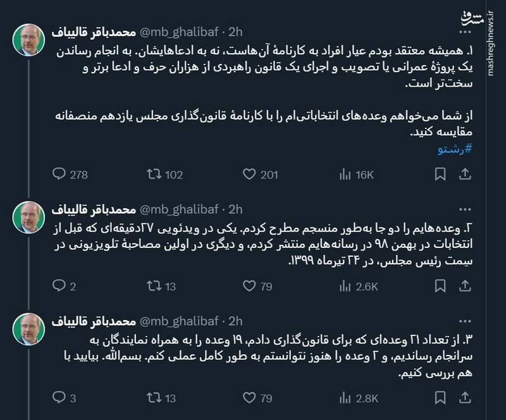506x420 pixels.
Task: Share the first tweet in the thread
Action: (x=464, y=175)
